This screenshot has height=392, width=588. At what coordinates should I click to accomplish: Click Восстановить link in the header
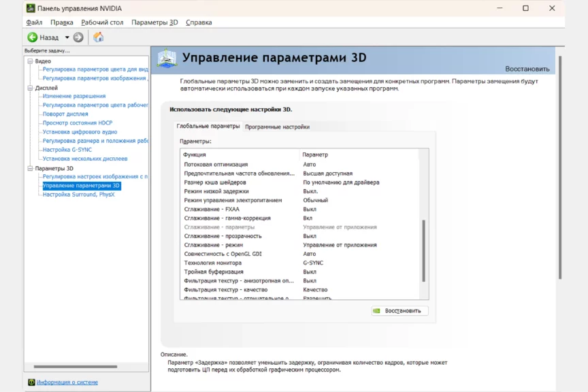click(527, 69)
